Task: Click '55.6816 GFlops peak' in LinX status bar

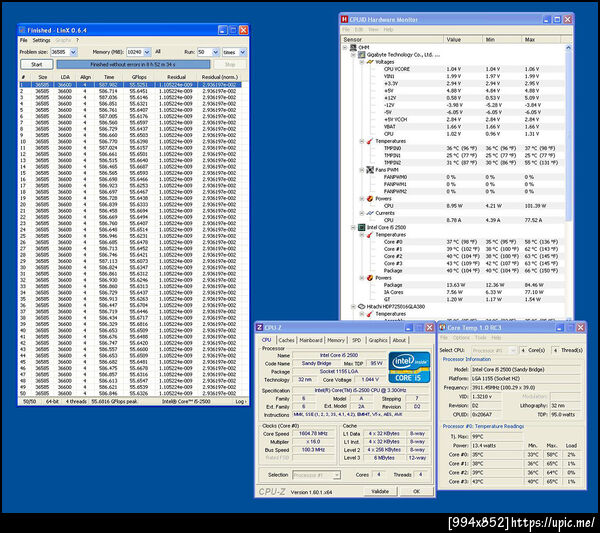Action: click(114, 401)
